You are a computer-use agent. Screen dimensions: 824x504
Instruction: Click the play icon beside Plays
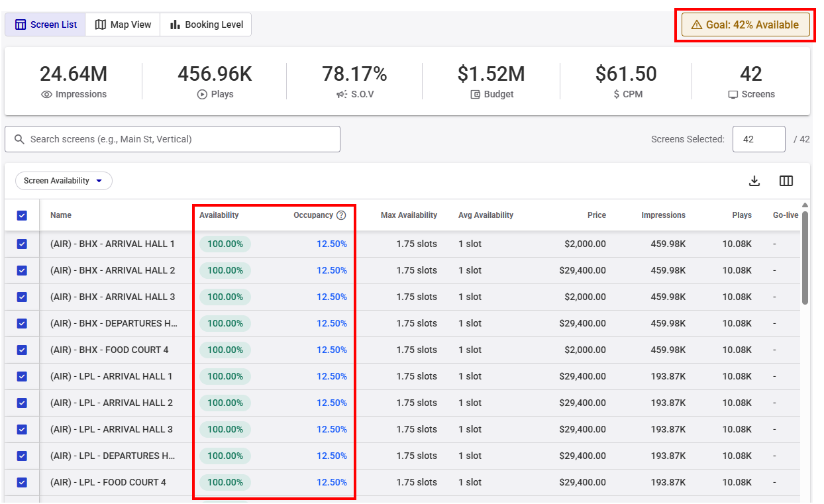coord(202,95)
